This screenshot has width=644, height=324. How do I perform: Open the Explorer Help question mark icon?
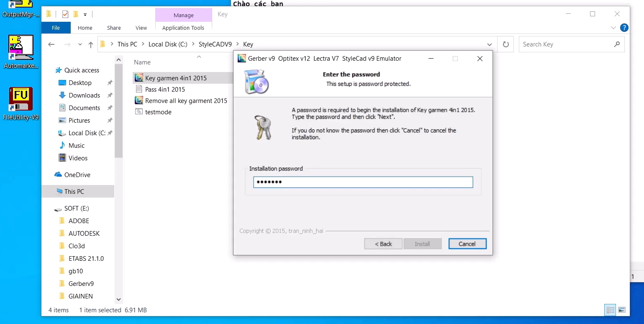tap(624, 28)
